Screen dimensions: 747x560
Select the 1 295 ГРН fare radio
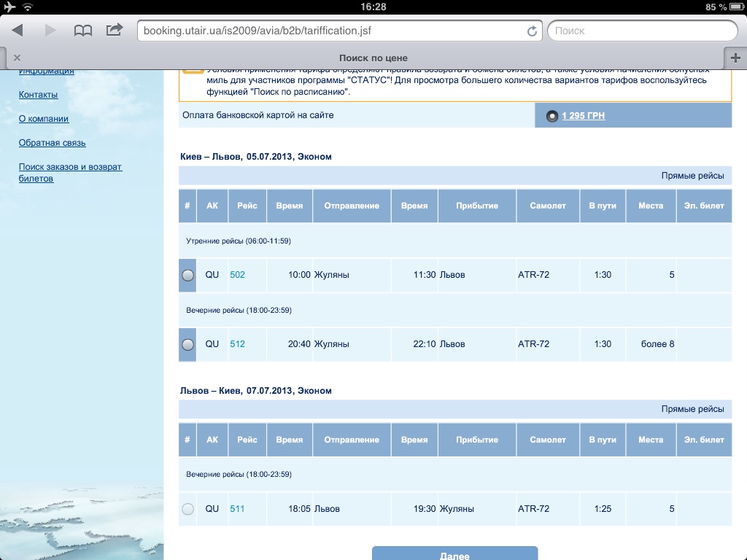click(x=552, y=116)
